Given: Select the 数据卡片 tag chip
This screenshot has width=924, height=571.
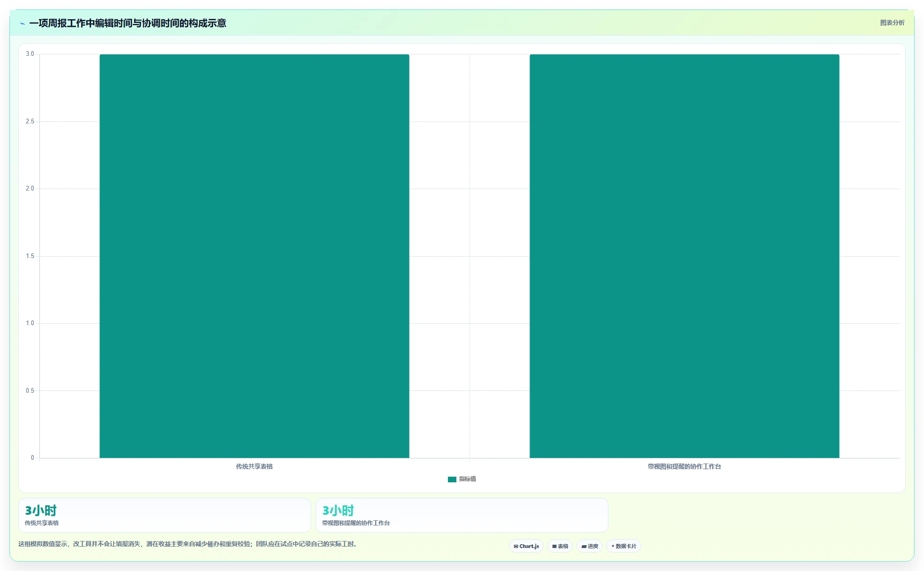Looking at the screenshot, I should pos(624,546).
